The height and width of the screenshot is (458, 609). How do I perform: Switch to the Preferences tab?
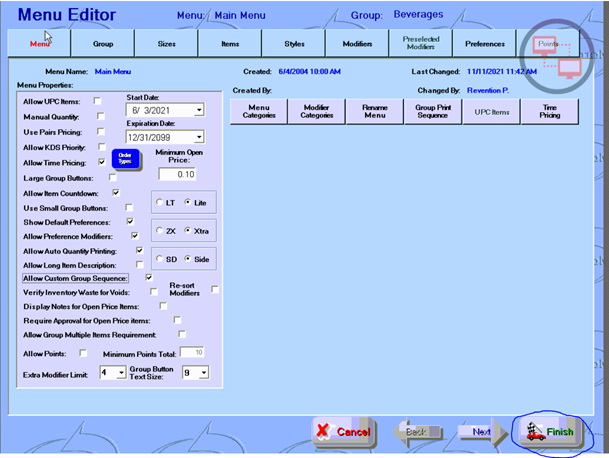(485, 44)
